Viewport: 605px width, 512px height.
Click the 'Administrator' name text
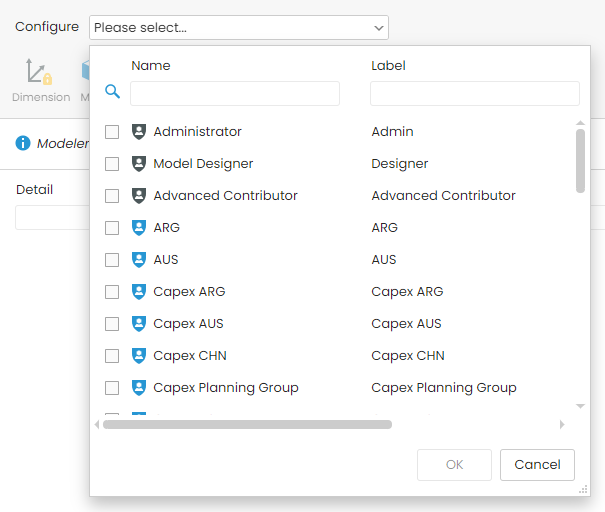[x=198, y=132]
